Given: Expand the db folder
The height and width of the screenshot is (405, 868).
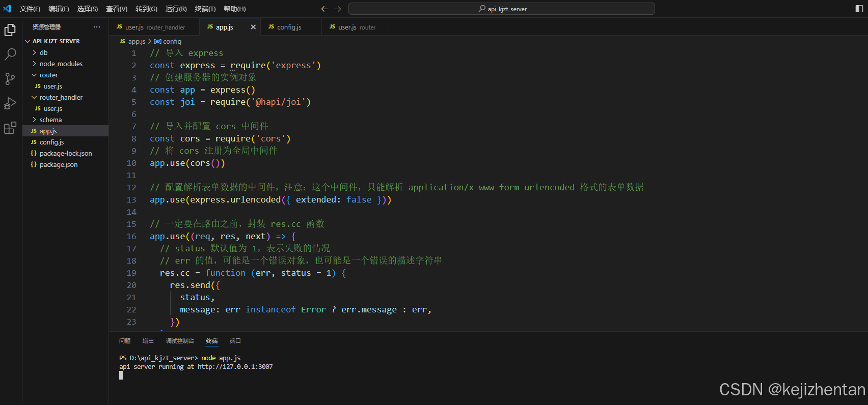Looking at the screenshot, I should [x=34, y=52].
